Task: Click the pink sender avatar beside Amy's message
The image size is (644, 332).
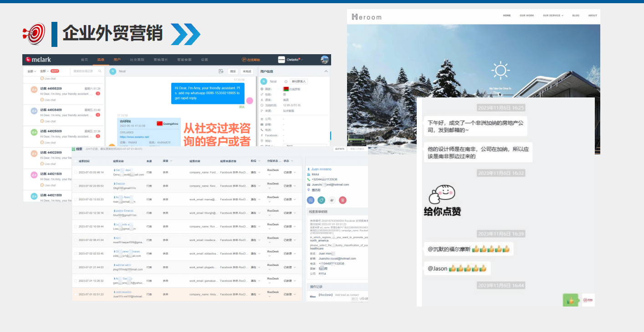Action: pyautogui.click(x=250, y=100)
